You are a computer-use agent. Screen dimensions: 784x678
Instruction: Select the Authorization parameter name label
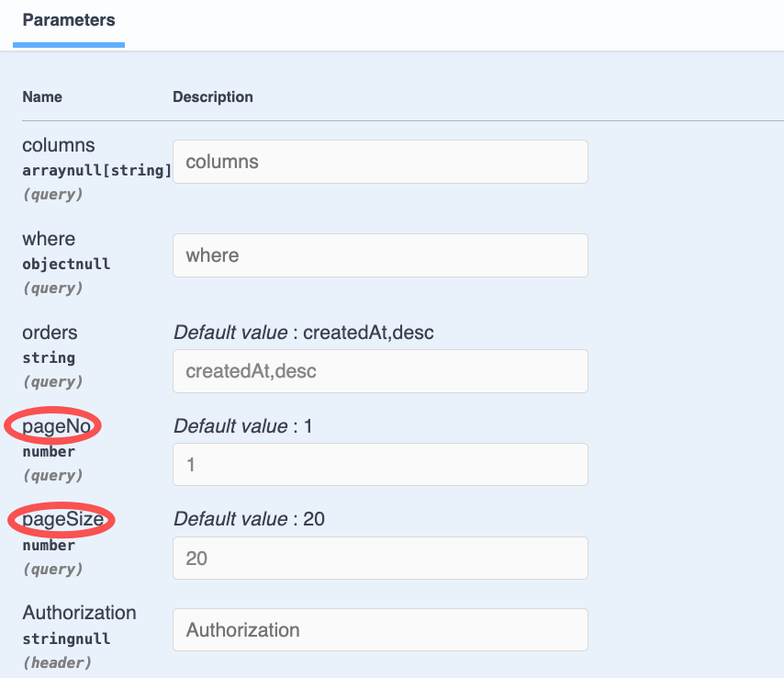(x=79, y=613)
